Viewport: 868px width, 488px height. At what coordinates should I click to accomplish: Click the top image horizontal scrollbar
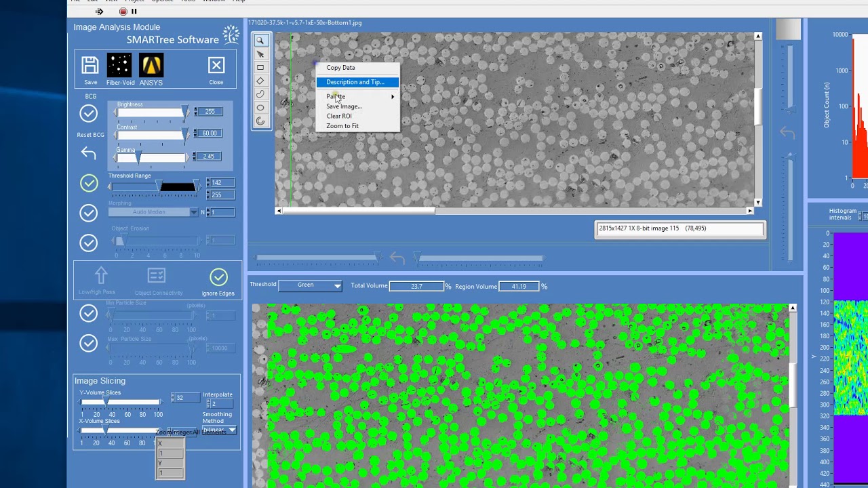[x=515, y=211]
